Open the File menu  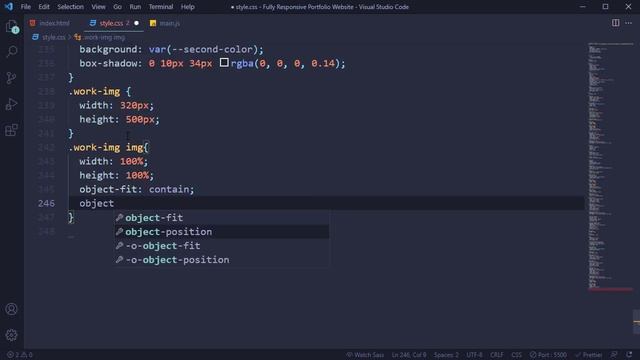(x=26, y=7)
